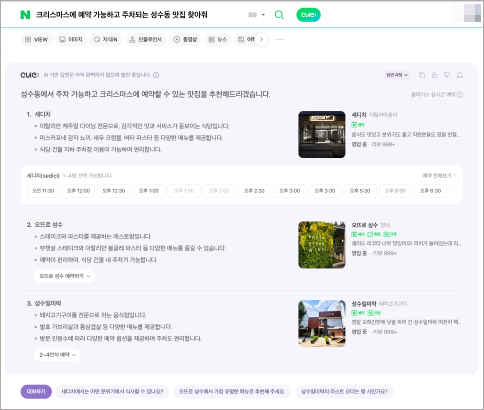Screen dimensions: 484x410
Task: Click the 오뜨로 성수 green 예약 badge
Action: point(358,234)
